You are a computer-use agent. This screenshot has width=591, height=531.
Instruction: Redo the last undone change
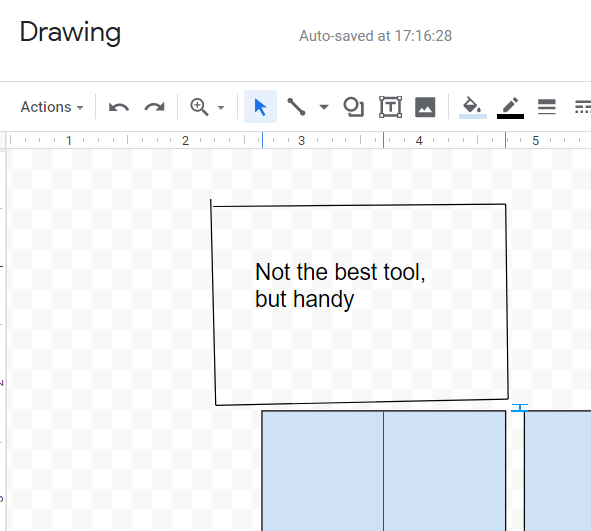point(155,107)
